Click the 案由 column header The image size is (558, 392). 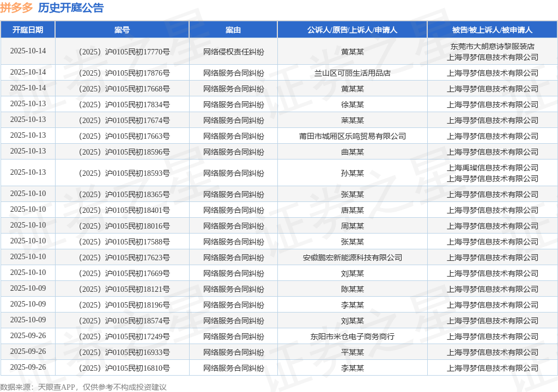(x=233, y=30)
